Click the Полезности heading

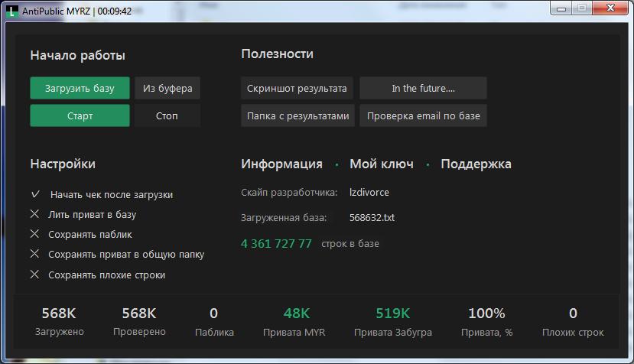tap(278, 54)
